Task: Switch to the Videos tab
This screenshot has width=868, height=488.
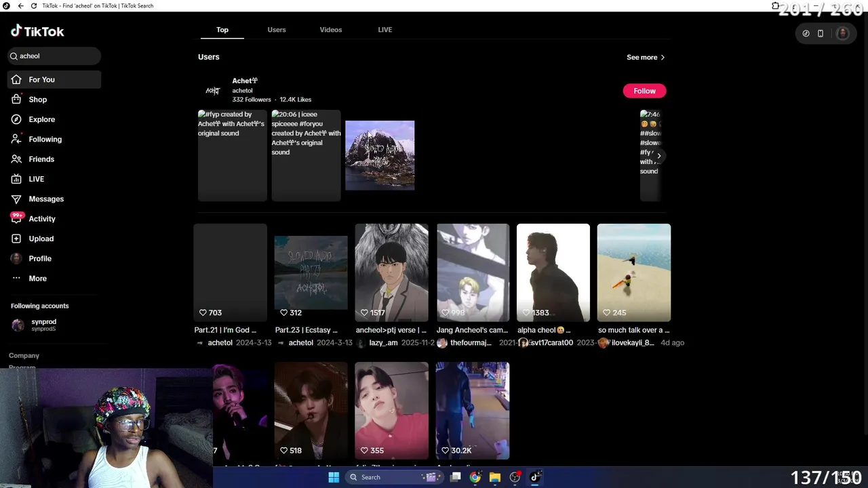Action: pos(331,30)
